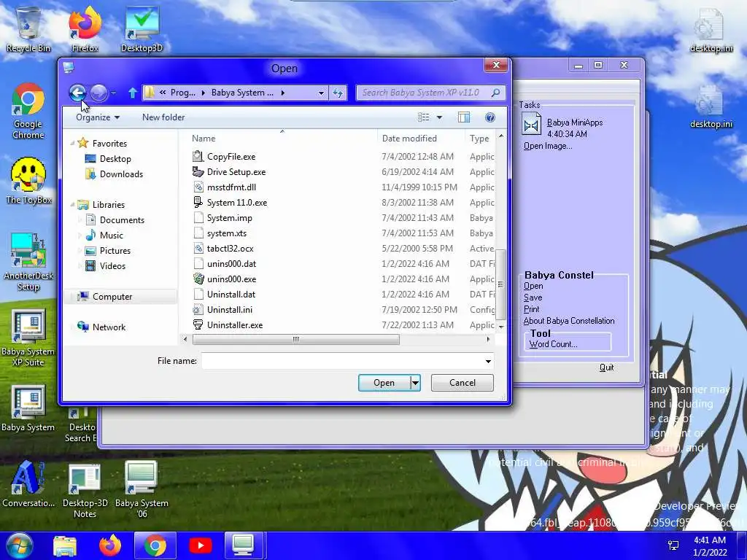
Task: Click Save in Babya Constel panel
Action: (x=533, y=297)
